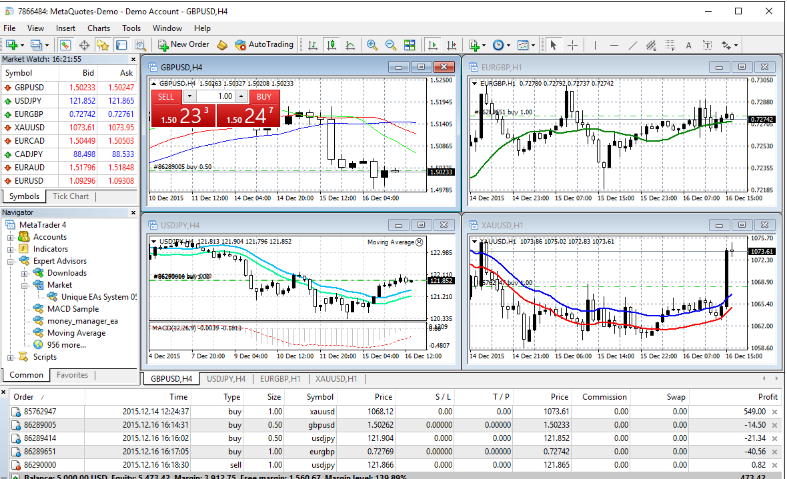This screenshot has height=479, width=787.
Task: Switch to Candlesticks display icon
Action: pyautogui.click(x=331, y=45)
